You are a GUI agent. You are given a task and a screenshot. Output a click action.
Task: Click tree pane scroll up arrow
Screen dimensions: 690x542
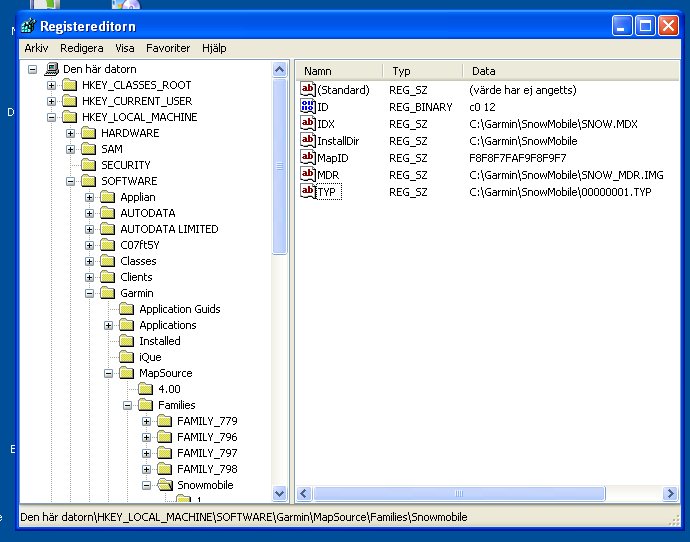click(x=279, y=70)
